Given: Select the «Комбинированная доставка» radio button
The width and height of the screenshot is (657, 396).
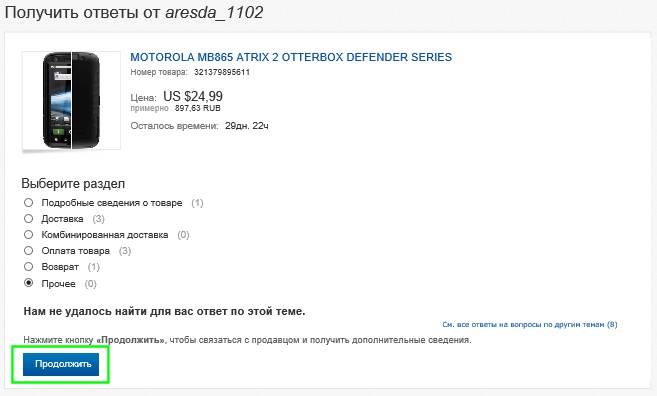Looking at the screenshot, I should (x=28, y=235).
